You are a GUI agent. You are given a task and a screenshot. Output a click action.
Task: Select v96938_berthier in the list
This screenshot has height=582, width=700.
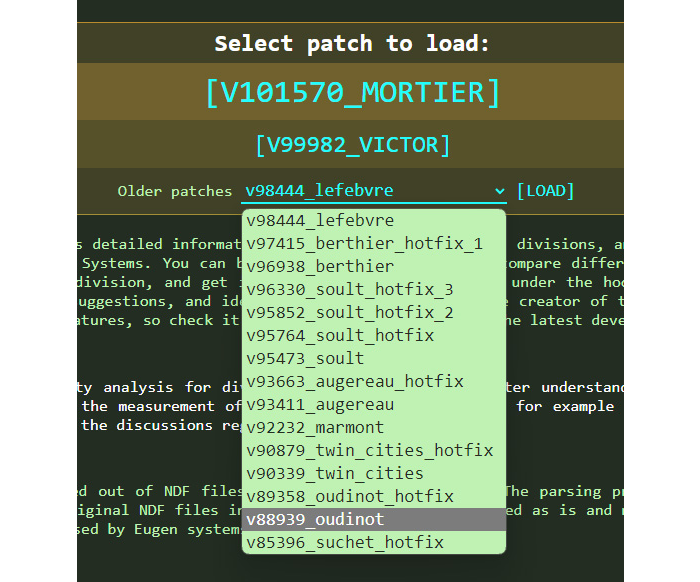[320, 266]
